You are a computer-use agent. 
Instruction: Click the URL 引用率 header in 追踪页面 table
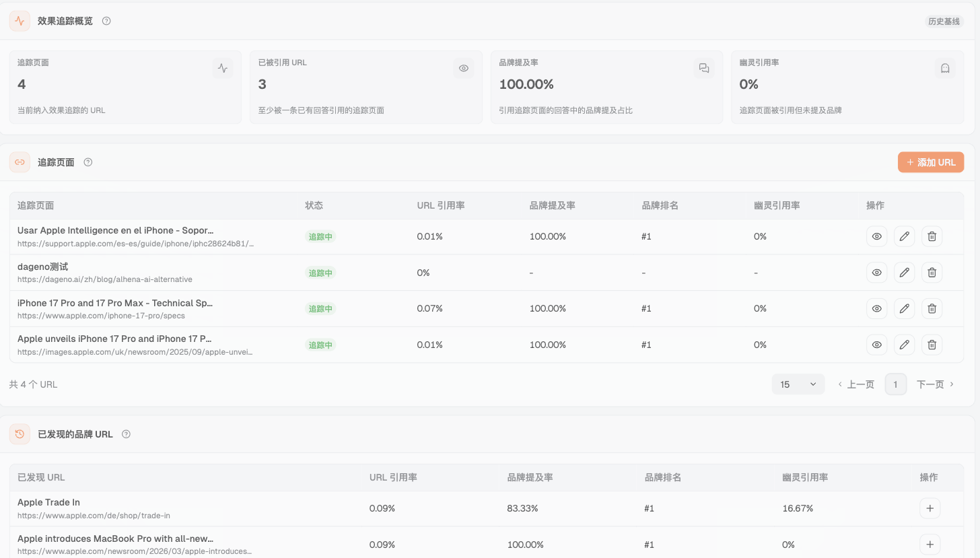click(x=441, y=205)
